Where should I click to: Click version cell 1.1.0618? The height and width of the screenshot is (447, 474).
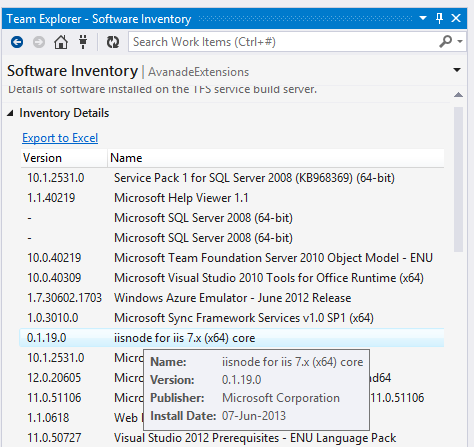click(48, 418)
